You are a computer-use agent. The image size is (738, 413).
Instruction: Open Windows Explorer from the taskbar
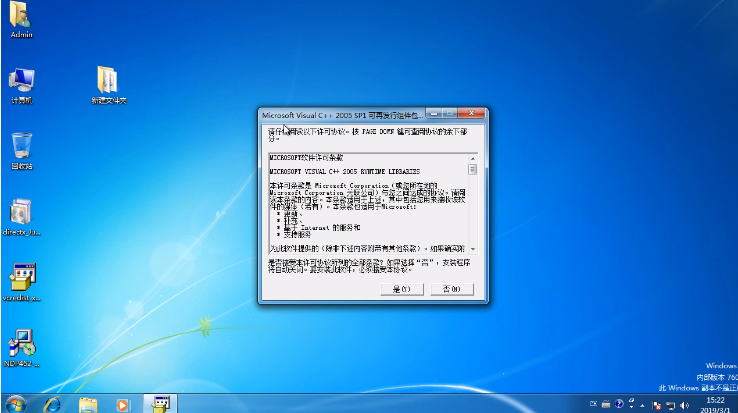88,403
